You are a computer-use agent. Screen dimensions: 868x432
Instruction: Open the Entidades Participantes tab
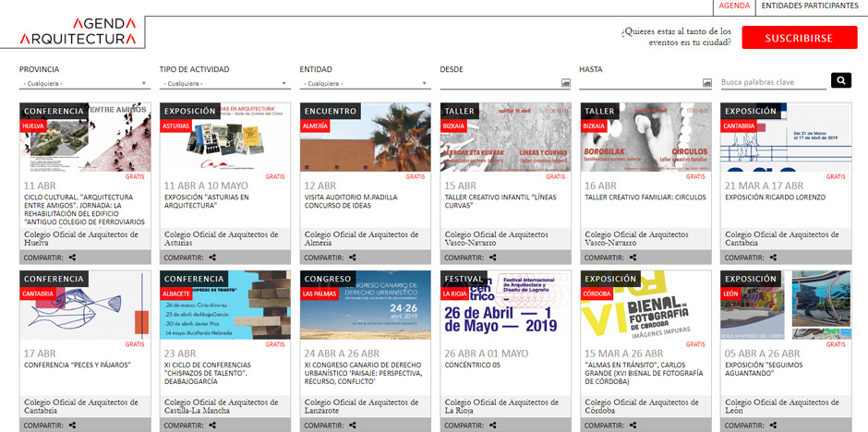(x=809, y=6)
